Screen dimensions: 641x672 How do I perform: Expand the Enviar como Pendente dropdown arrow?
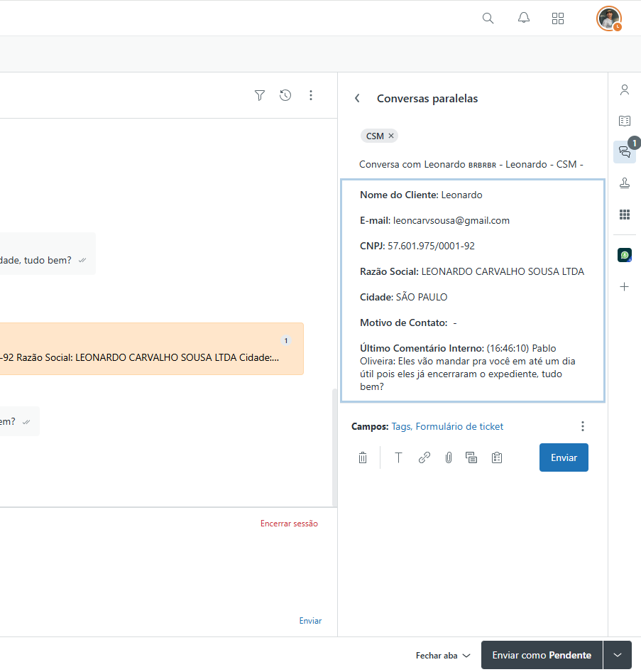[x=618, y=655]
